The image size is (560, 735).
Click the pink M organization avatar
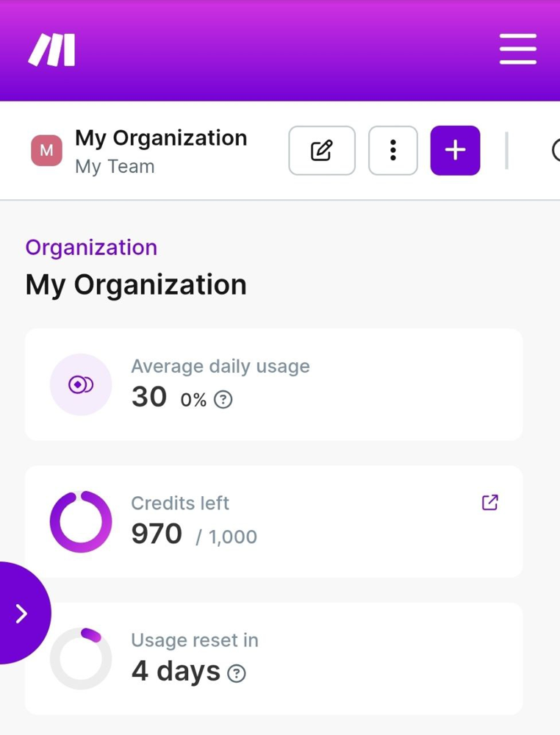46,151
